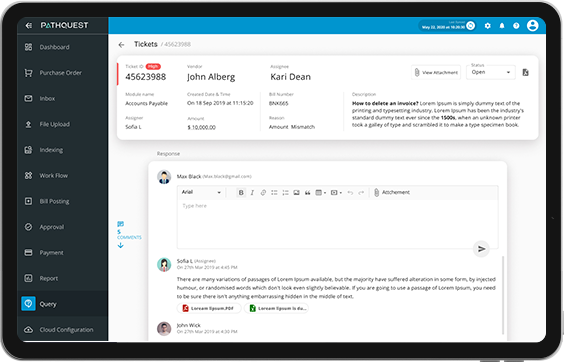Open Approval in the sidebar
564x362 pixels.
[x=62, y=227]
